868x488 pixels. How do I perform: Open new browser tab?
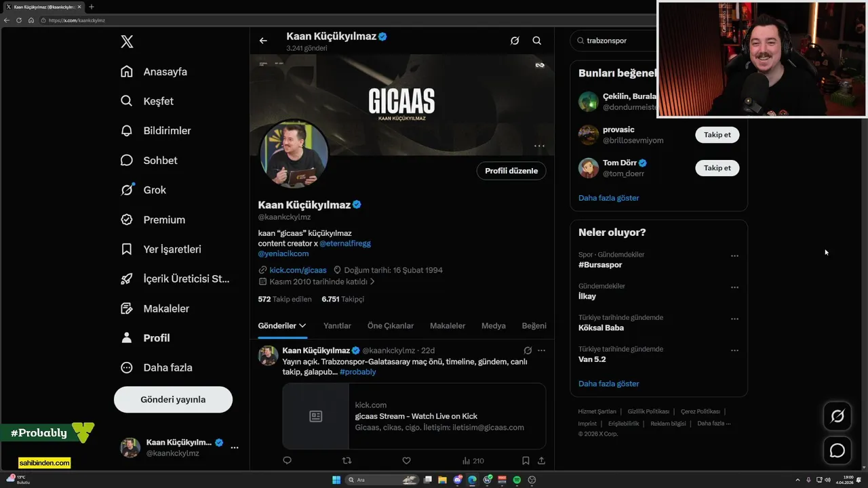click(x=92, y=7)
